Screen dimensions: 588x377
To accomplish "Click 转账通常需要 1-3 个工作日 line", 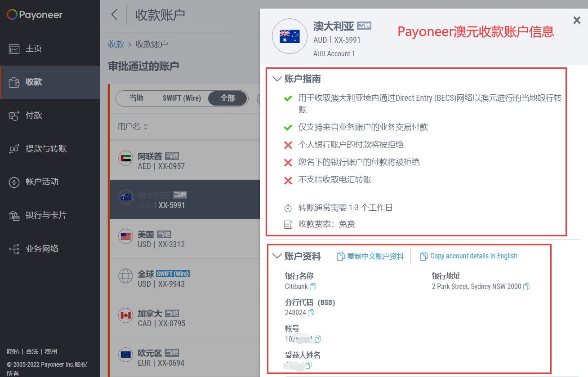I will (x=345, y=208).
